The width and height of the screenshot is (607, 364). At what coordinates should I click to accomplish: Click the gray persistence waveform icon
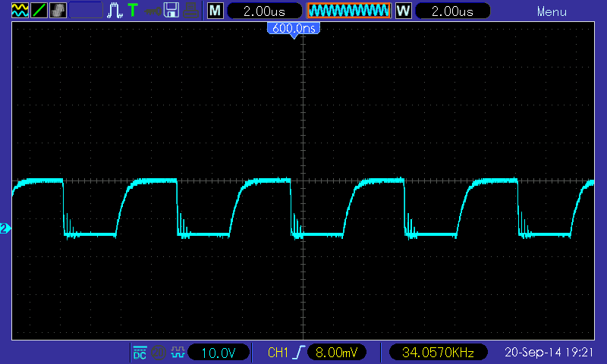[58, 11]
